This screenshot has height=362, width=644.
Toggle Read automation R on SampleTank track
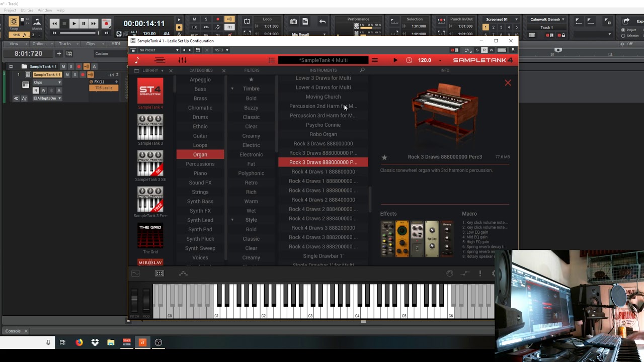(36, 90)
